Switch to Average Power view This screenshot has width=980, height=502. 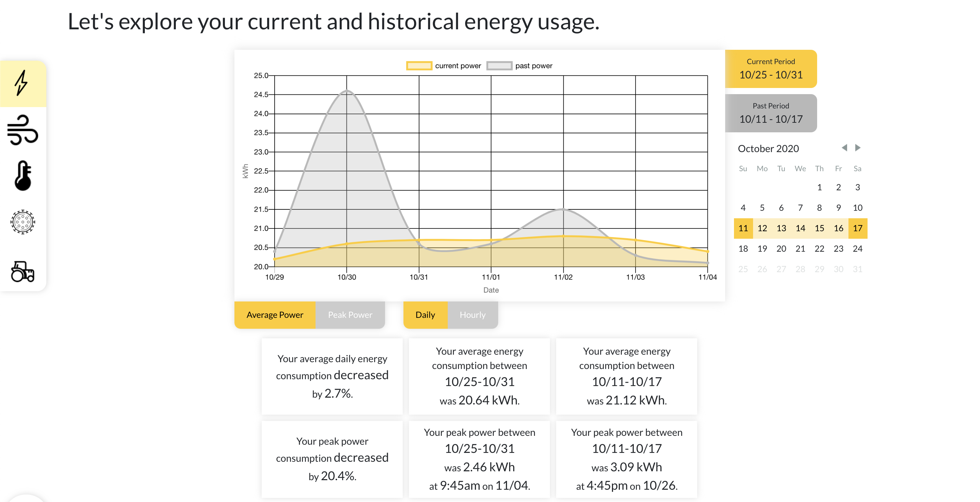275,315
